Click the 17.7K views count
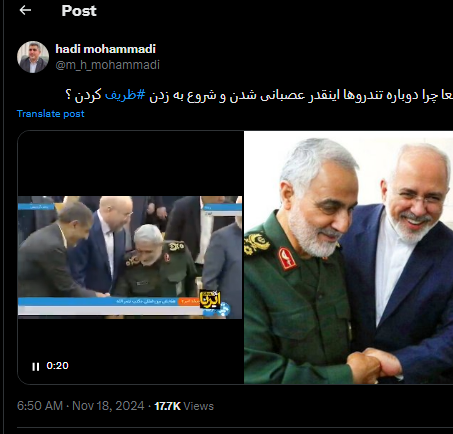This screenshot has width=453, height=434. (x=167, y=406)
